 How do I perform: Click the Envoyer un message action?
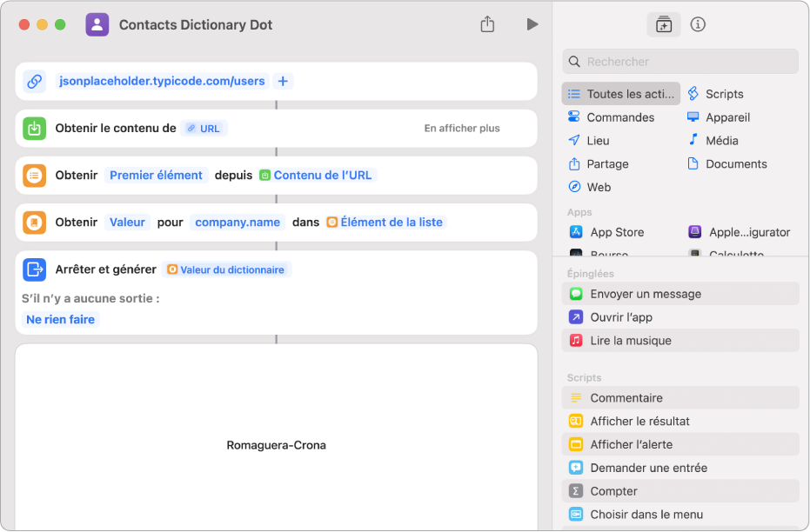pos(645,294)
